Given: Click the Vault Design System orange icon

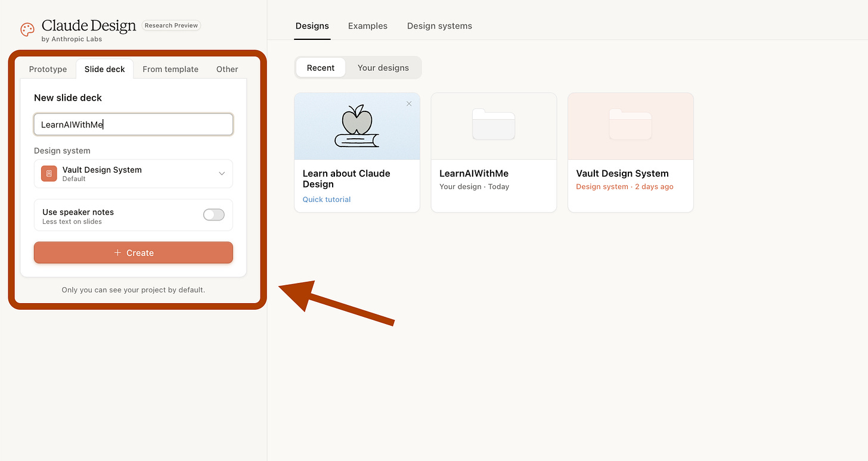Looking at the screenshot, I should coord(49,173).
